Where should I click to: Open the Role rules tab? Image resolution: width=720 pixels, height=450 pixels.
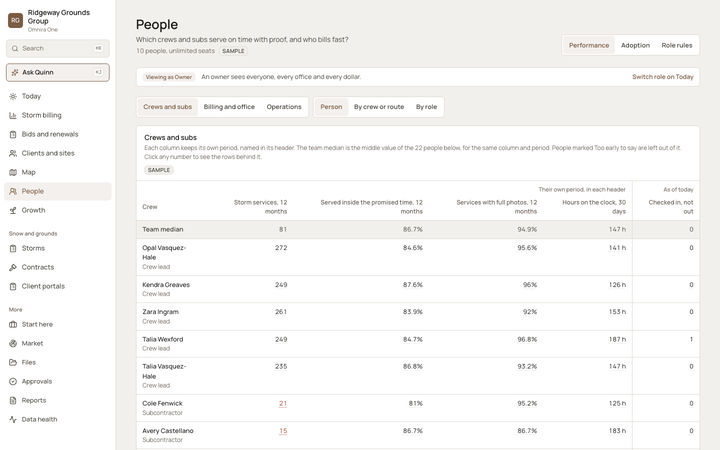click(x=676, y=45)
